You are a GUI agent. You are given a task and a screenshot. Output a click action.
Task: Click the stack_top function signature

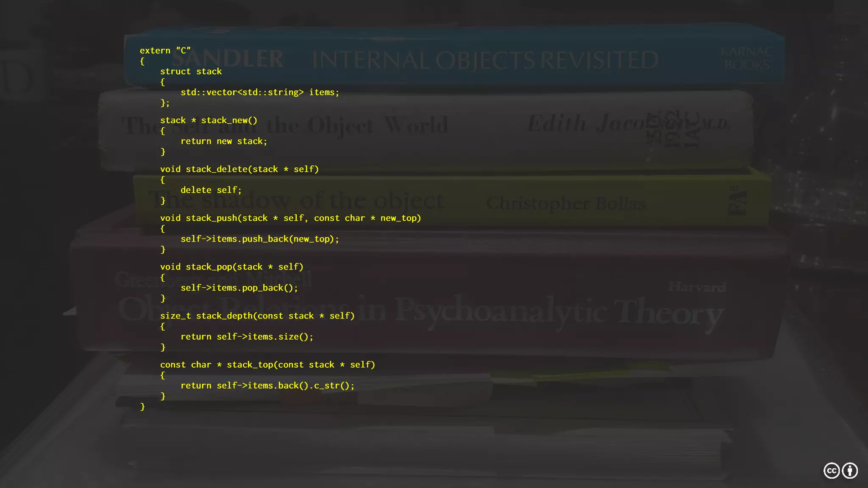267,365
